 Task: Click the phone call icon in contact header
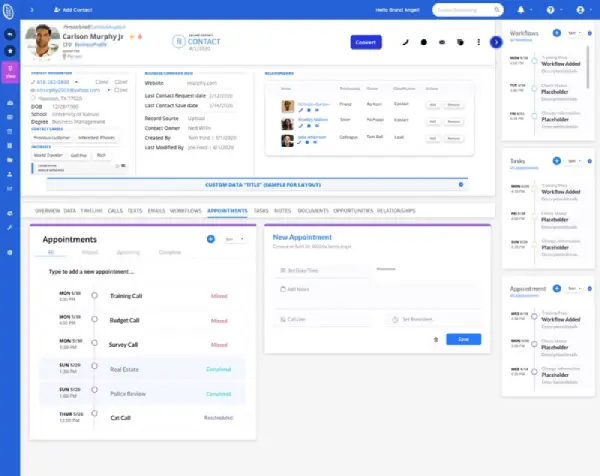[405, 42]
